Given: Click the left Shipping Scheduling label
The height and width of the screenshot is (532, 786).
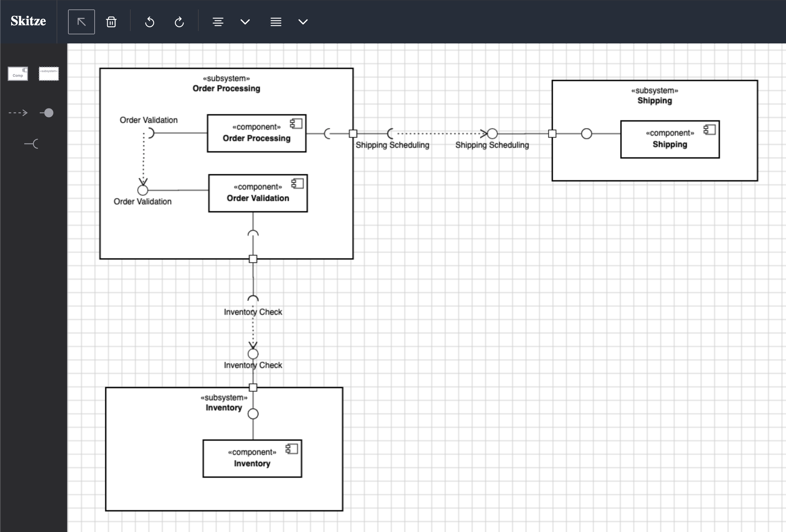Looking at the screenshot, I should [x=392, y=145].
